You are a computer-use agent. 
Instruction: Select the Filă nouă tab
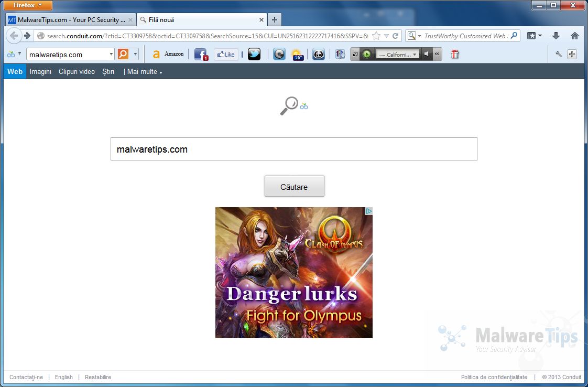[x=198, y=20]
